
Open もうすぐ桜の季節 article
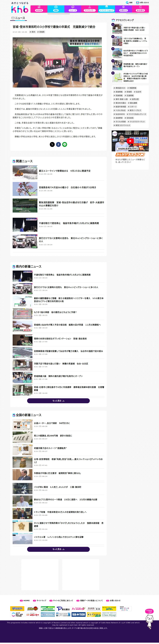tap(58, 314)
